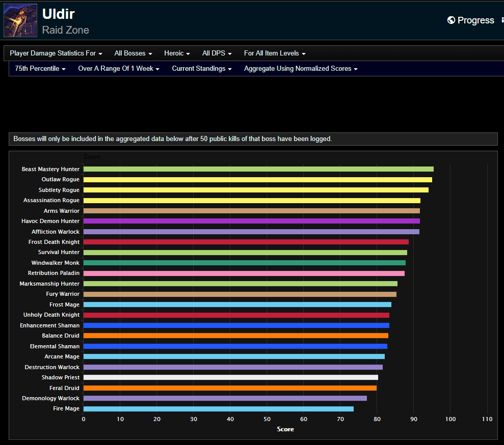504x445 pixels.
Task: Click the globe icon next to Progress
Action: pyautogui.click(x=450, y=20)
